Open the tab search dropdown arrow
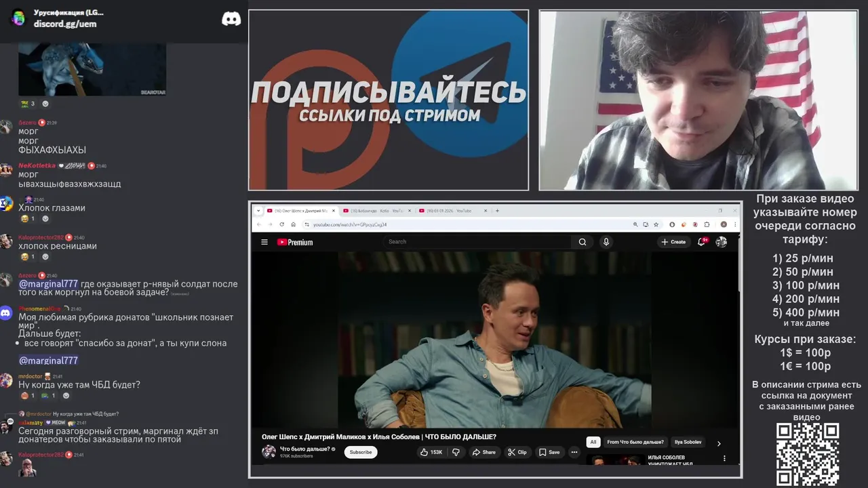 (258, 211)
